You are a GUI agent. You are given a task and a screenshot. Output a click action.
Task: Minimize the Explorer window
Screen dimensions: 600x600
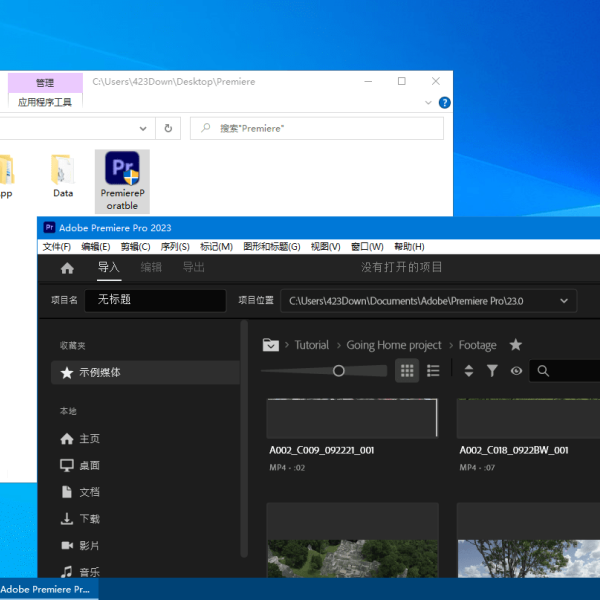click(368, 81)
